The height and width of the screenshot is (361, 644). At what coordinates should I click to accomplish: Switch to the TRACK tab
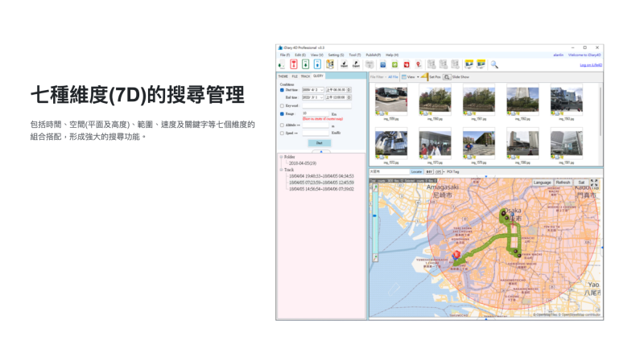[x=305, y=76]
